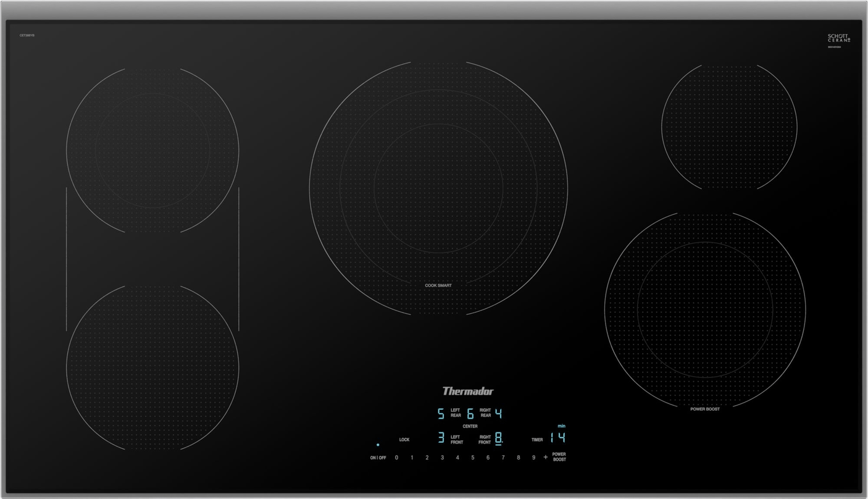Viewport: 868px width, 499px height.
Task: Choose heat level 6 on number row
Action: click(488, 458)
